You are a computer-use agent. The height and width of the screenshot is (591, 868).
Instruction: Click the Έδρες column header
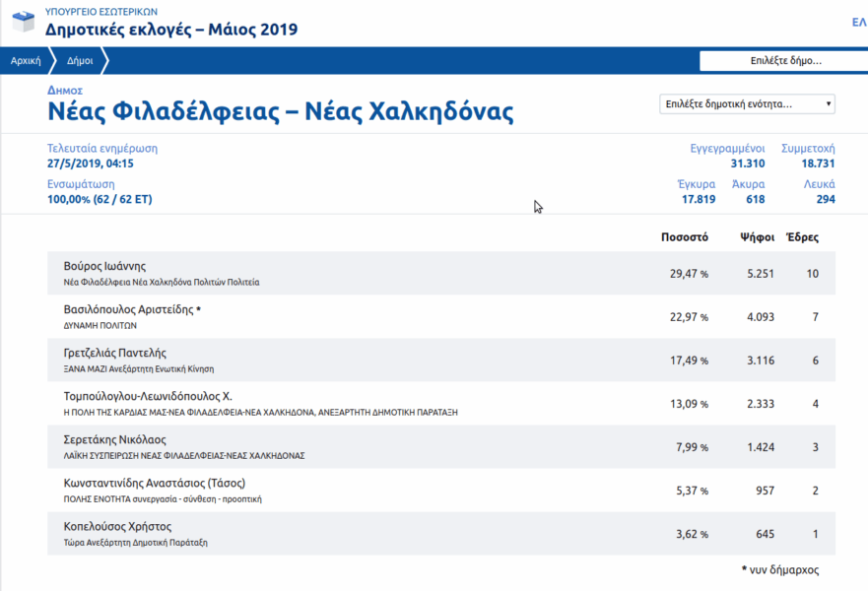click(x=802, y=237)
